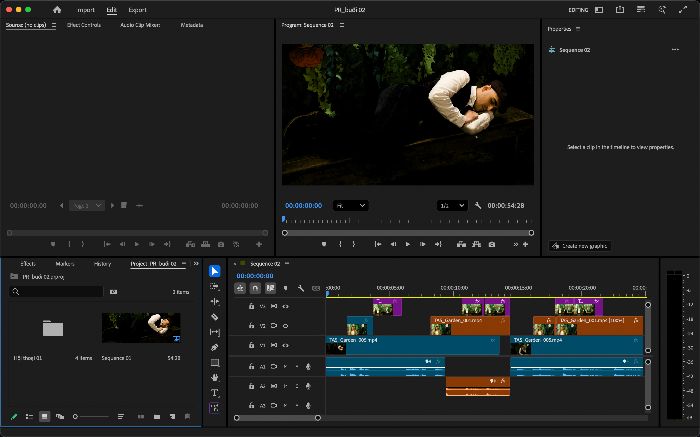
Task: Select the Razor tool
Action: [215, 317]
